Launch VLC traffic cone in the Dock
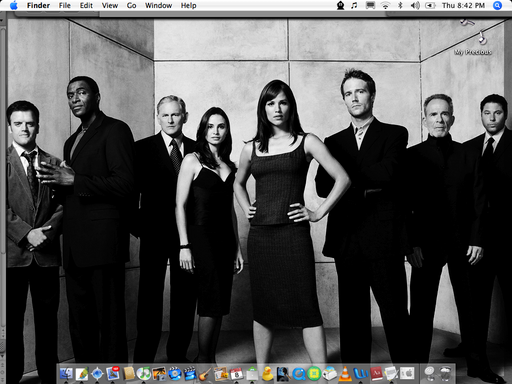 [345, 373]
